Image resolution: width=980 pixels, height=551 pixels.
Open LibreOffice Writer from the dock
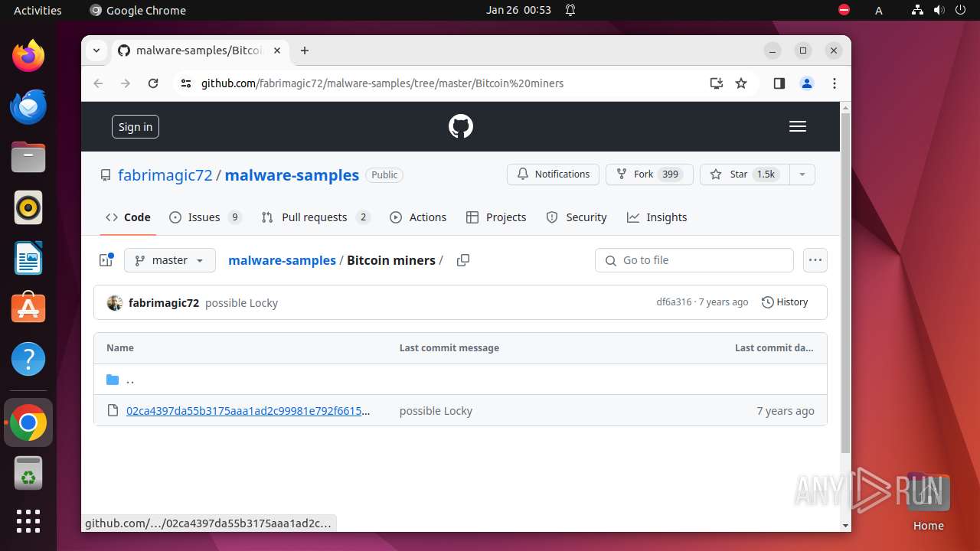28,258
